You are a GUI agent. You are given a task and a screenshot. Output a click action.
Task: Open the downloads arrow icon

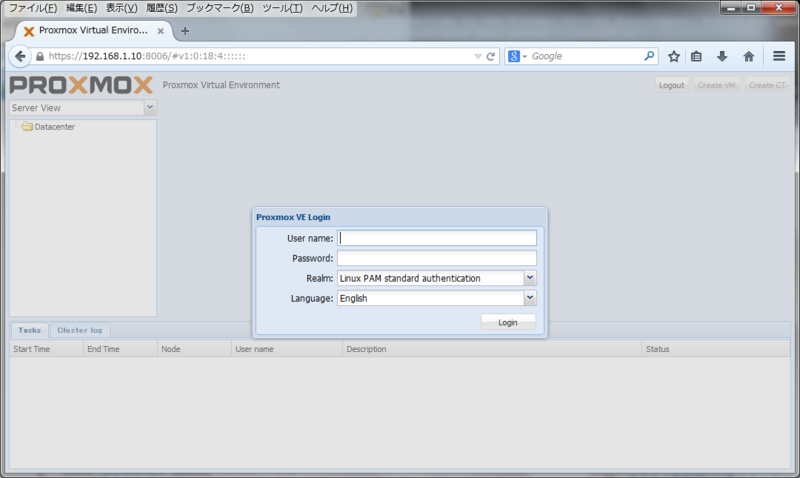tap(722, 56)
